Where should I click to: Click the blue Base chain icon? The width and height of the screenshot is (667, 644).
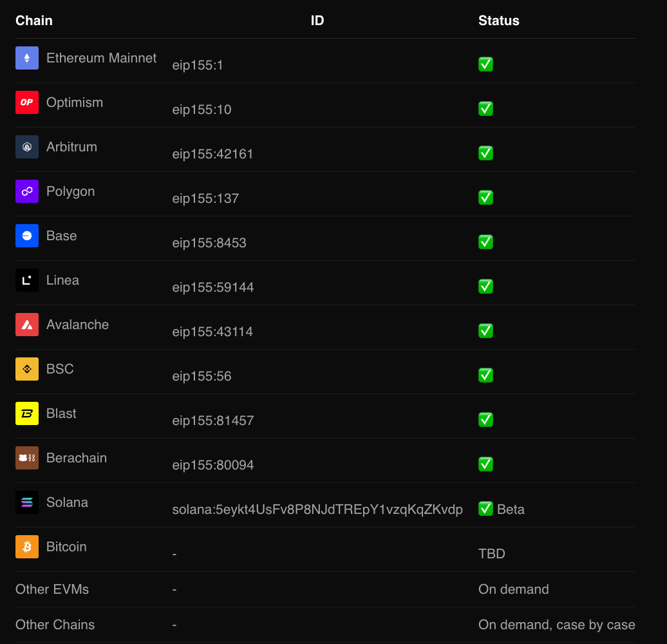click(27, 236)
